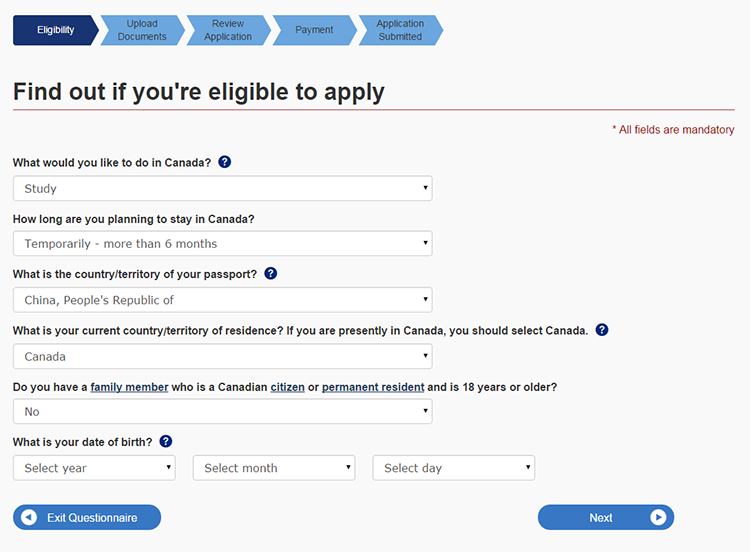
Task: Open the 'Study' purpose dropdown
Action: pyautogui.click(x=222, y=188)
